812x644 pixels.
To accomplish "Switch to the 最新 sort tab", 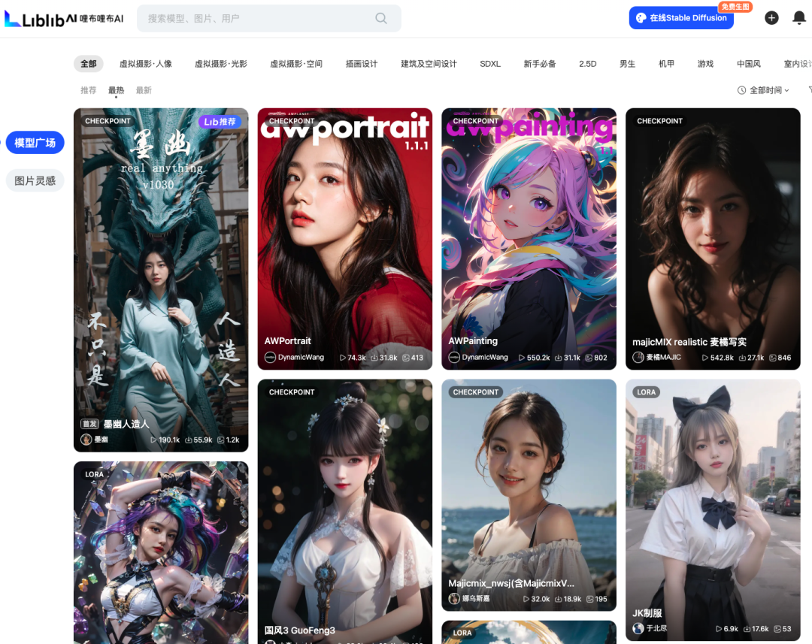I will click(143, 89).
